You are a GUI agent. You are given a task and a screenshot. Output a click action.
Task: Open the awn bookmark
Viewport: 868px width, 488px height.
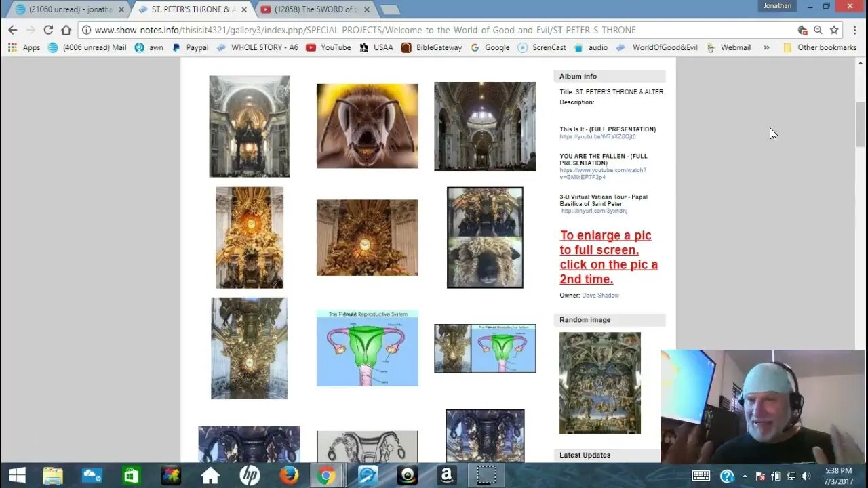(x=149, y=47)
